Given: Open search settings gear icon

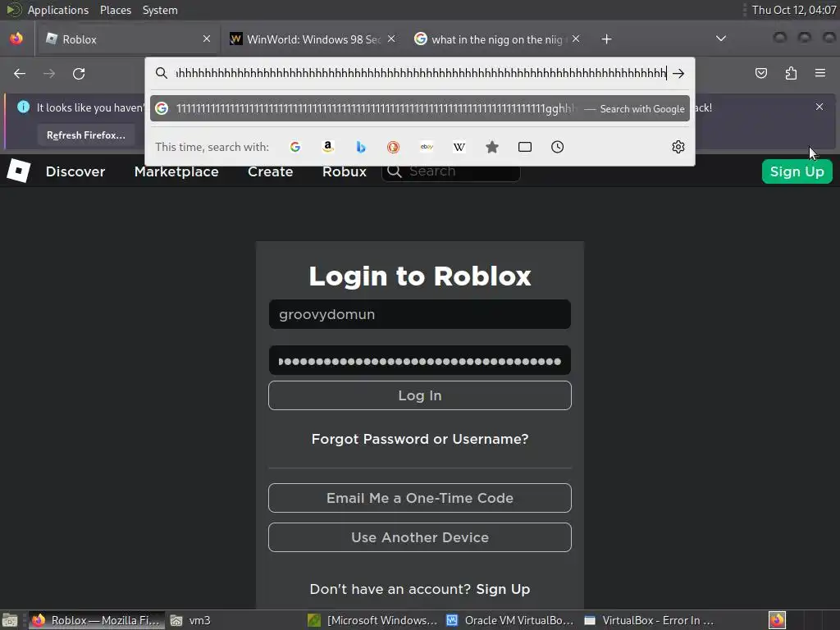Looking at the screenshot, I should [x=678, y=147].
